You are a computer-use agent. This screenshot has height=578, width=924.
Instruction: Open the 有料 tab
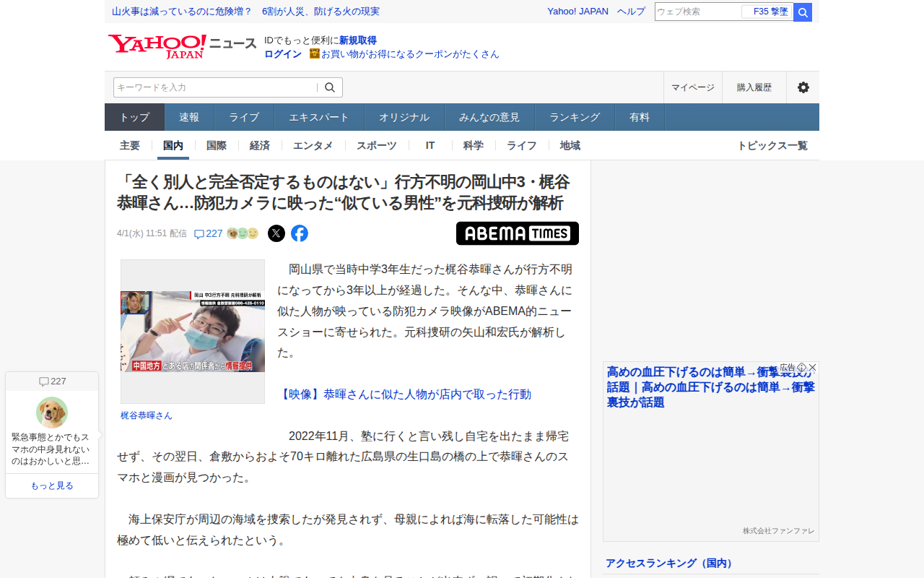[640, 117]
